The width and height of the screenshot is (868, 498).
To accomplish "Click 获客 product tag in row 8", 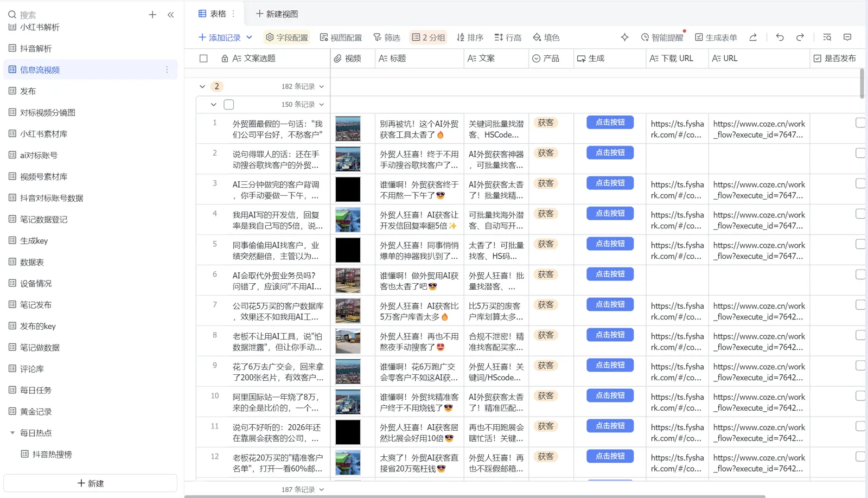I will (x=546, y=335).
